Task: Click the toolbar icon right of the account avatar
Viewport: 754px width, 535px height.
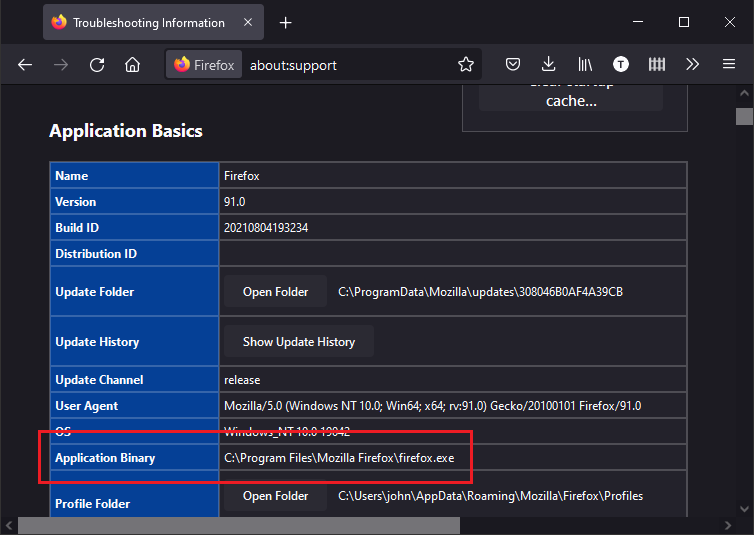Action: (x=657, y=65)
